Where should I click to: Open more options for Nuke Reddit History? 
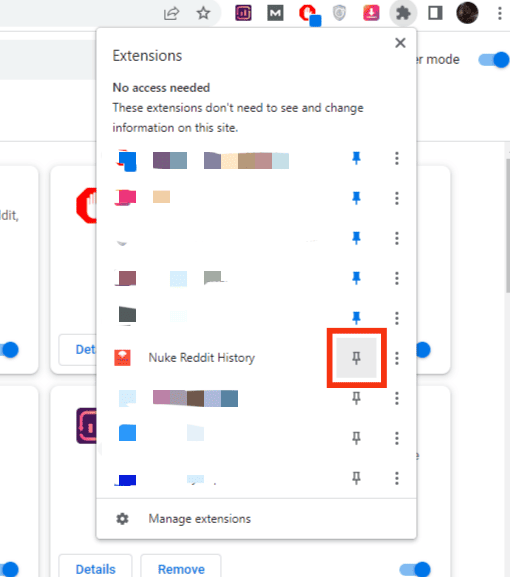(x=397, y=358)
